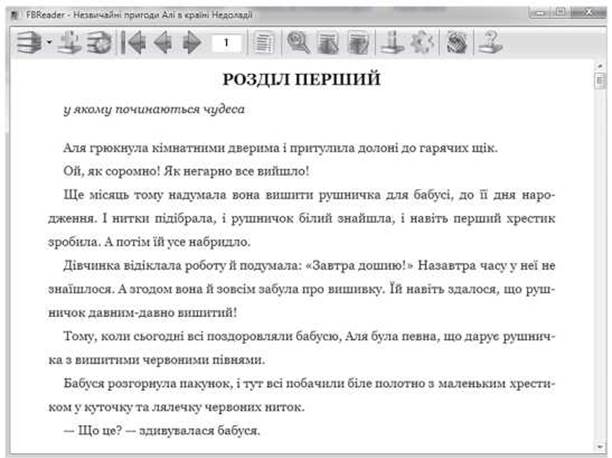The width and height of the screenshot is (612, 458).
Task: Click the find previous toolbar icon
Action: (x=328, y=42)
